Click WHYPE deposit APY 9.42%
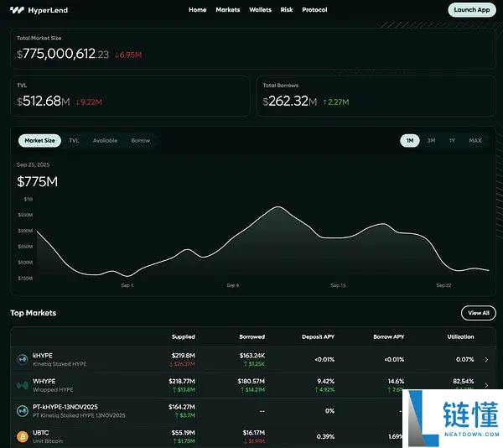Screen dimensions: 503x448 tap(325, 381)
